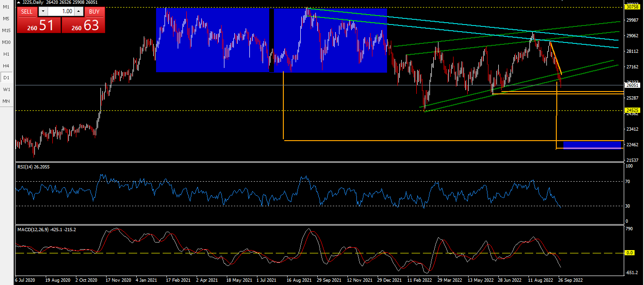Click the BUY one-click trading button
This screenshot has height=285, width=644.
tap(94, 11)
